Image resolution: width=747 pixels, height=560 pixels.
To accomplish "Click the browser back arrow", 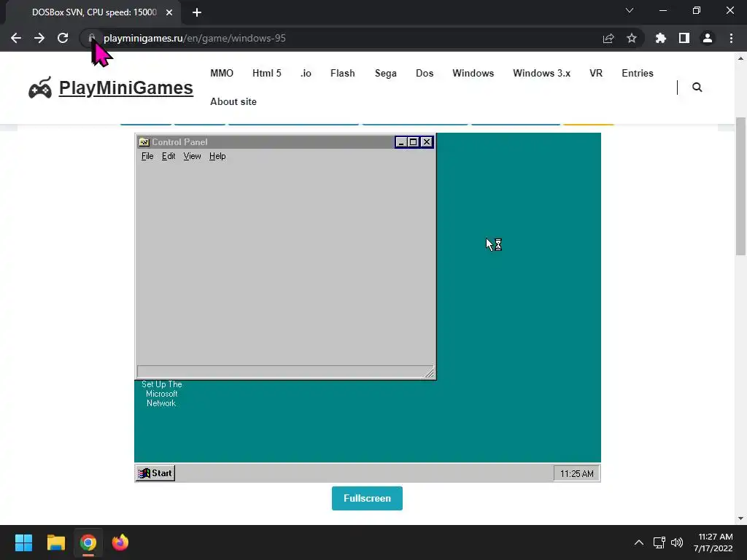I will 16,38.
